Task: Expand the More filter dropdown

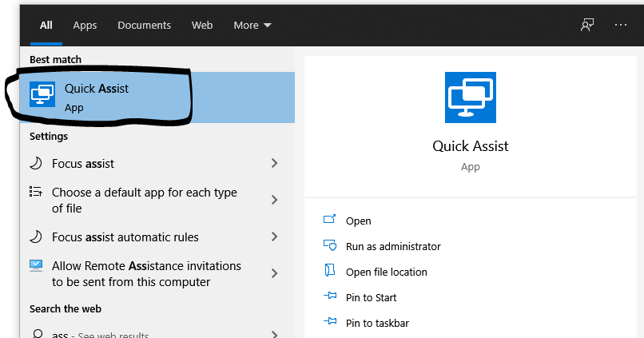Action: (252, 26)
